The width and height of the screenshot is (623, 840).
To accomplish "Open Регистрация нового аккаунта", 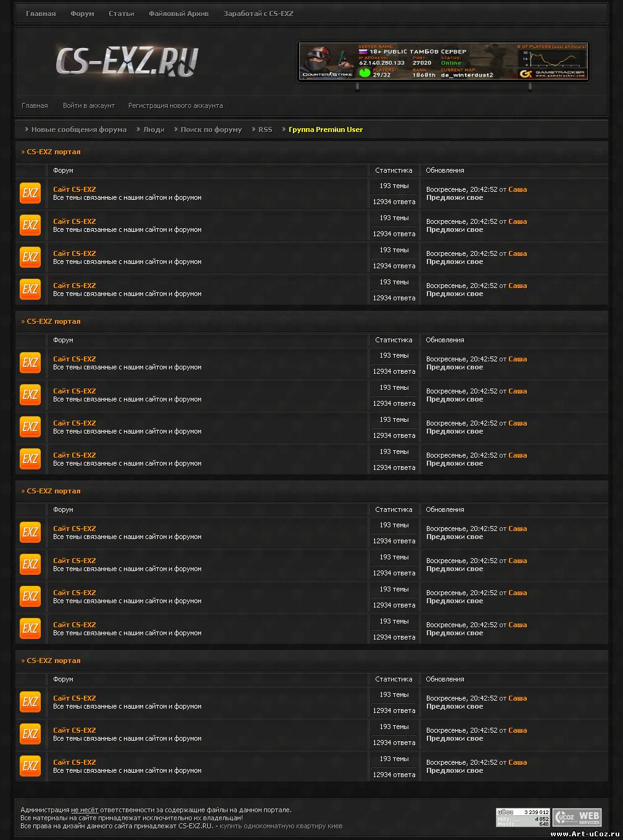I will coord(176,105).
